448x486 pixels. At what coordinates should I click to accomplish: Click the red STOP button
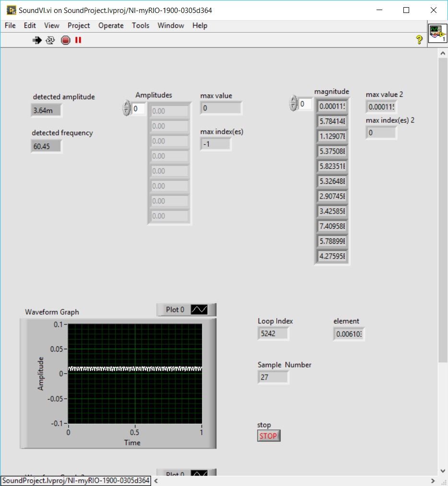269,436
